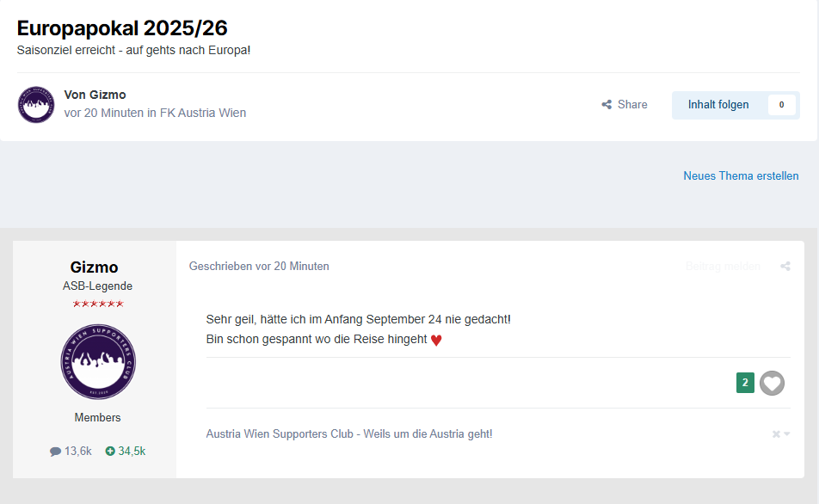Click the red star rank pips
This screenshot has height=504, width=819.
coord(98,304)
